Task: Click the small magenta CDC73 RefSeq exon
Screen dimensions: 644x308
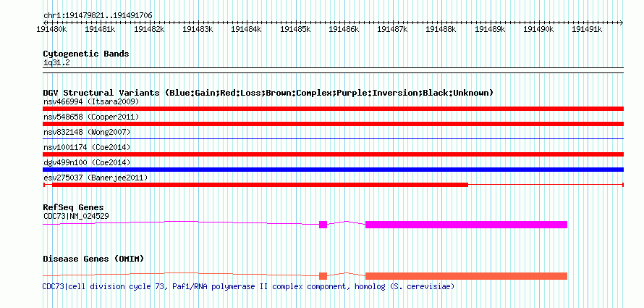Action: click(x=323, y=225)
